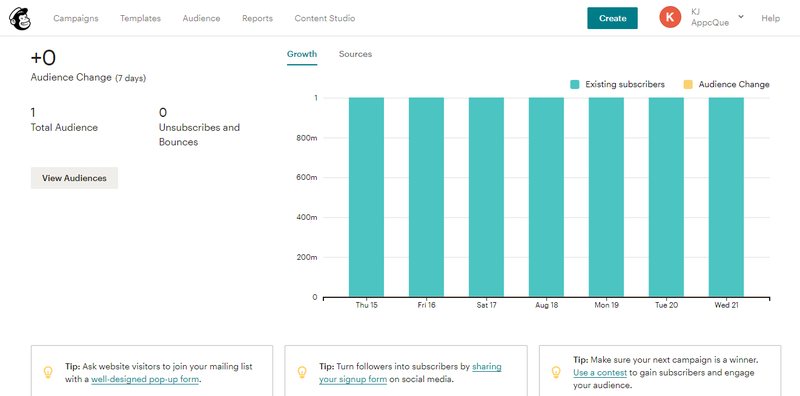Expand the KJ AppcQue account dropdown chevron

coord(741,16)
